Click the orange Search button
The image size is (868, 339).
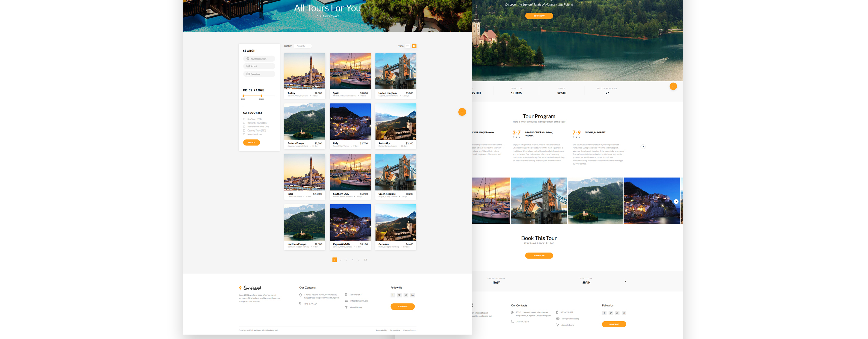[x=252, y=143]
